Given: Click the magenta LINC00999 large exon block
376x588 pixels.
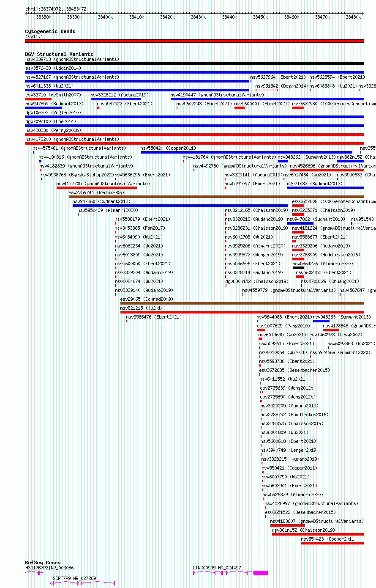Looking at the screenshot, I should pos(260,573).
